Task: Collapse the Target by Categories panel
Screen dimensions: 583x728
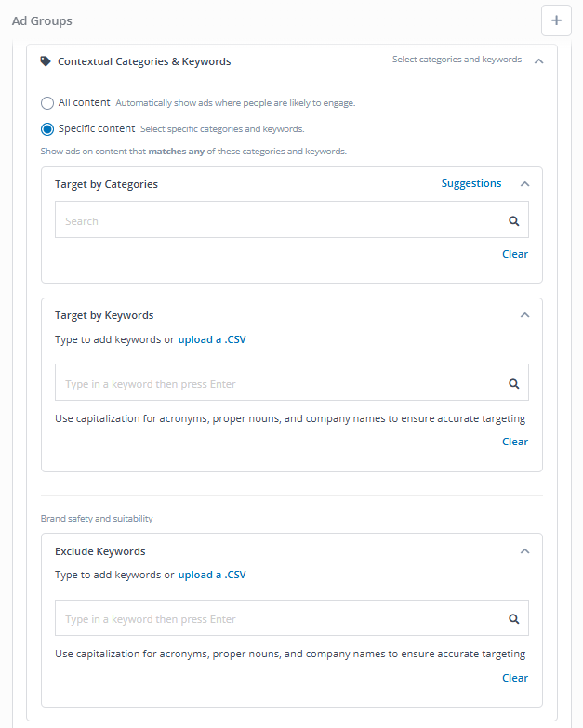Action: click(x=525, y=184)
